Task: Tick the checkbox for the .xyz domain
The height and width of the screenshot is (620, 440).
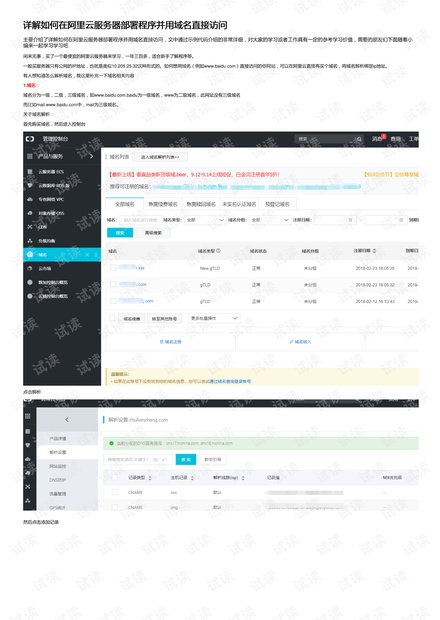Action: (113, 268)
